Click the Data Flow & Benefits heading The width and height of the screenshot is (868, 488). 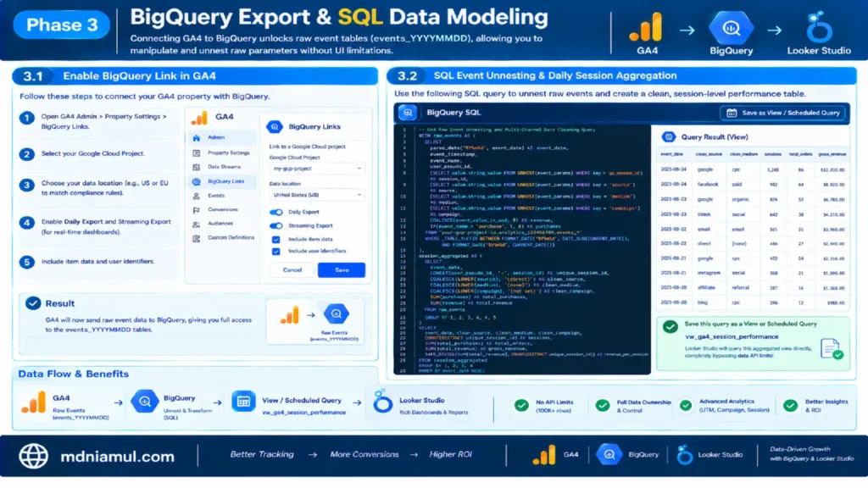[x=73, y=374]
